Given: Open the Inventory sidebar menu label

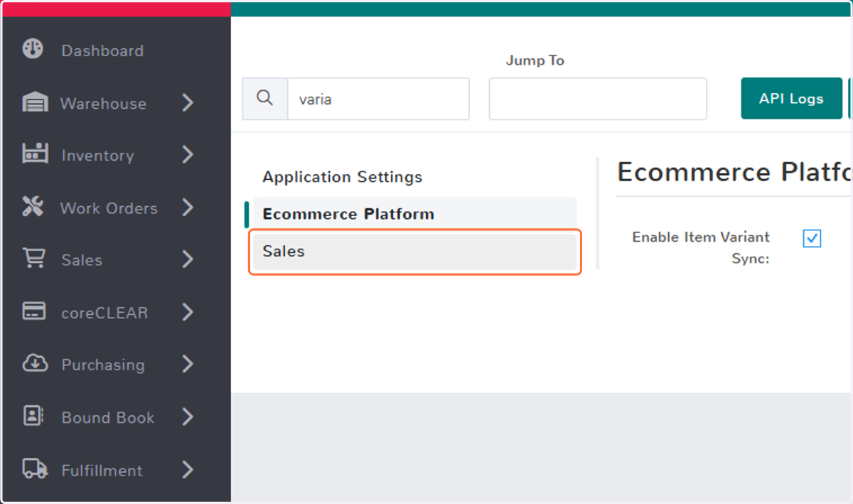Looking at the screenshot, I should click(x=97, y=156).
